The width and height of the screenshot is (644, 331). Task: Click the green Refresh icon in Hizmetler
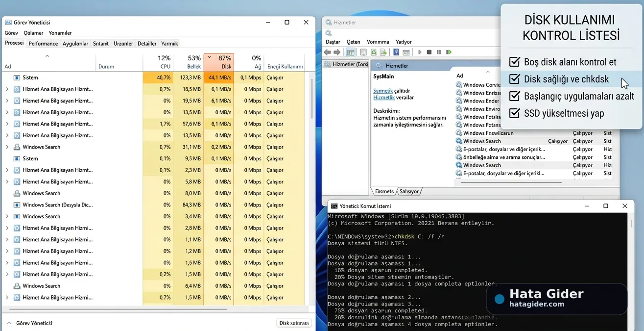374,52
